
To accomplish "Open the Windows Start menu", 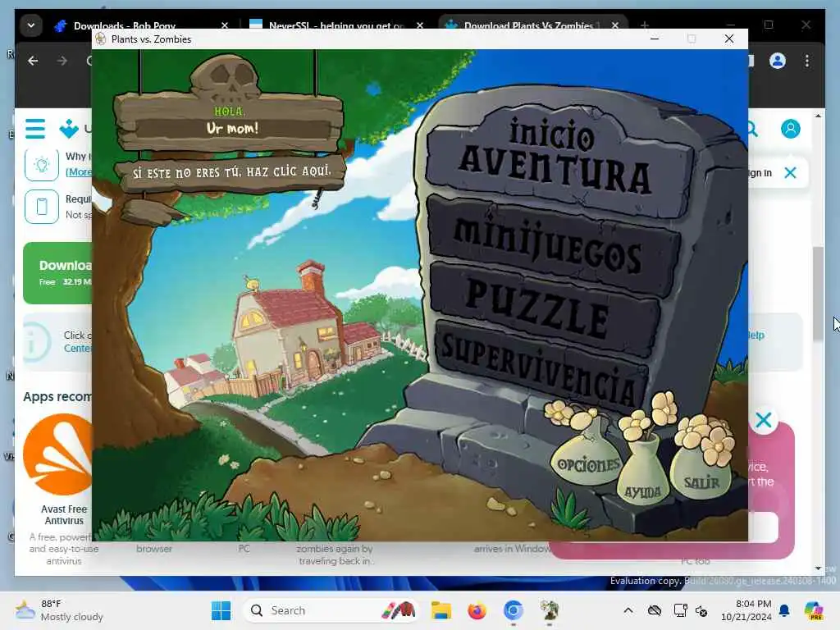I will [221, 610].
